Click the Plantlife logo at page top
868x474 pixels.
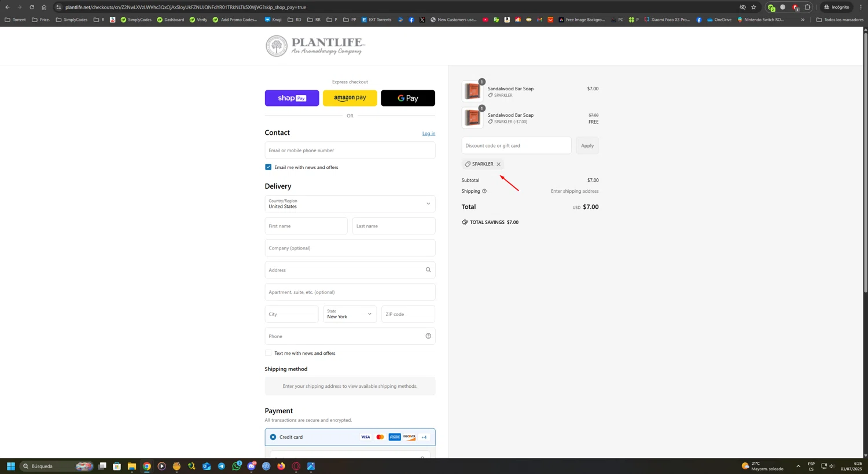pyautogui.click(x=315, y=46)
